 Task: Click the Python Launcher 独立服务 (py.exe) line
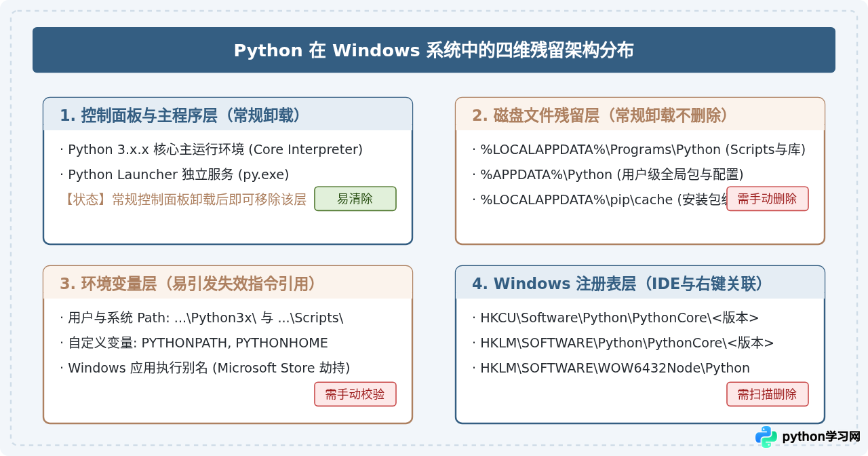click(175, 174)
